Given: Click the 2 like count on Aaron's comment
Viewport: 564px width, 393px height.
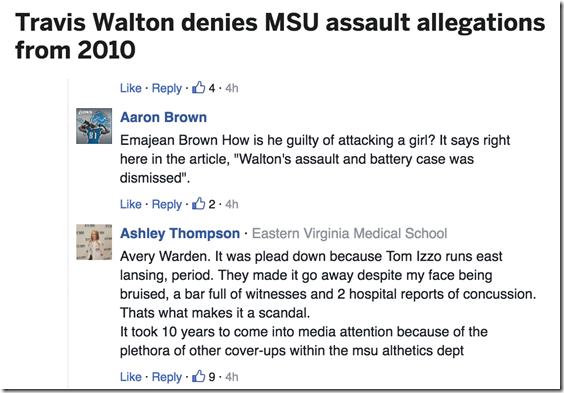Looking at the screenshot, I should click(212, 204).
